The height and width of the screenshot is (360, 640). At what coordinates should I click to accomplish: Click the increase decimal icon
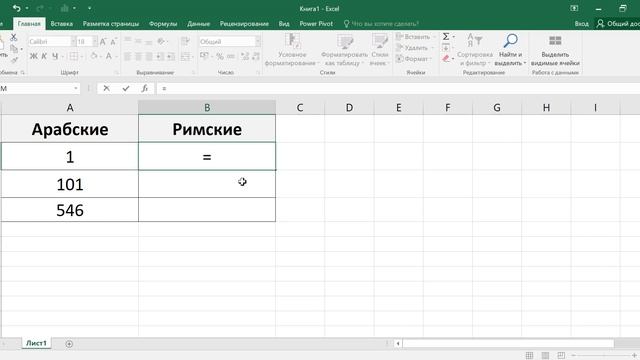point(245,56)
